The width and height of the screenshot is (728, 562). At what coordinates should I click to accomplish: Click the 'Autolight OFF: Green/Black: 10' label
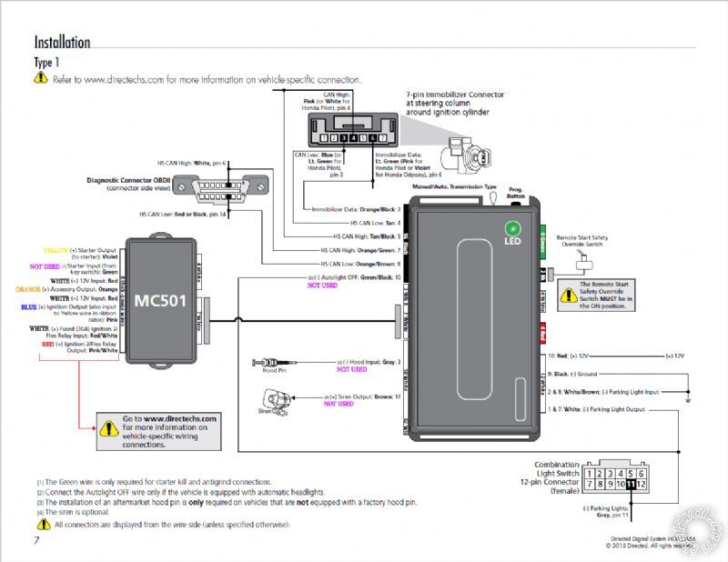[354, 277]
